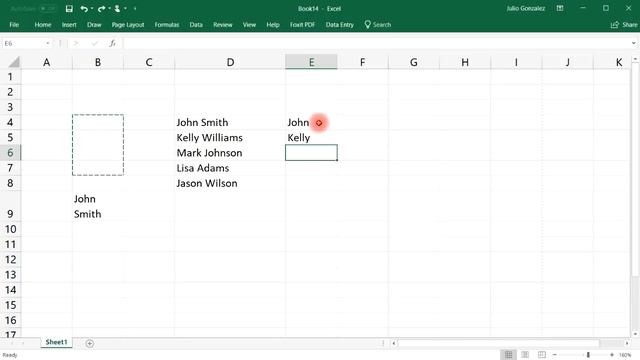Click the Search lightbulb box
This screenshot has width=640, height=360.
(378, 24)
